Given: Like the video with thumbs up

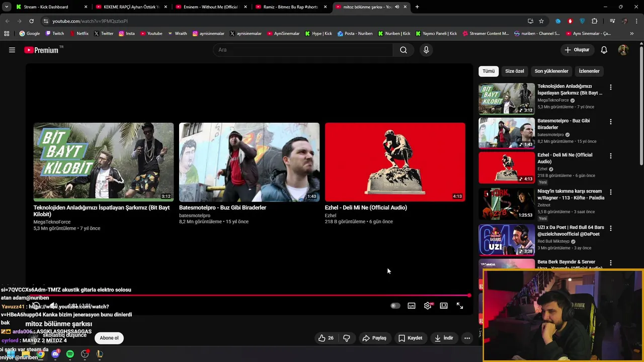Looking at the screenshot, I should coord(326,338).
